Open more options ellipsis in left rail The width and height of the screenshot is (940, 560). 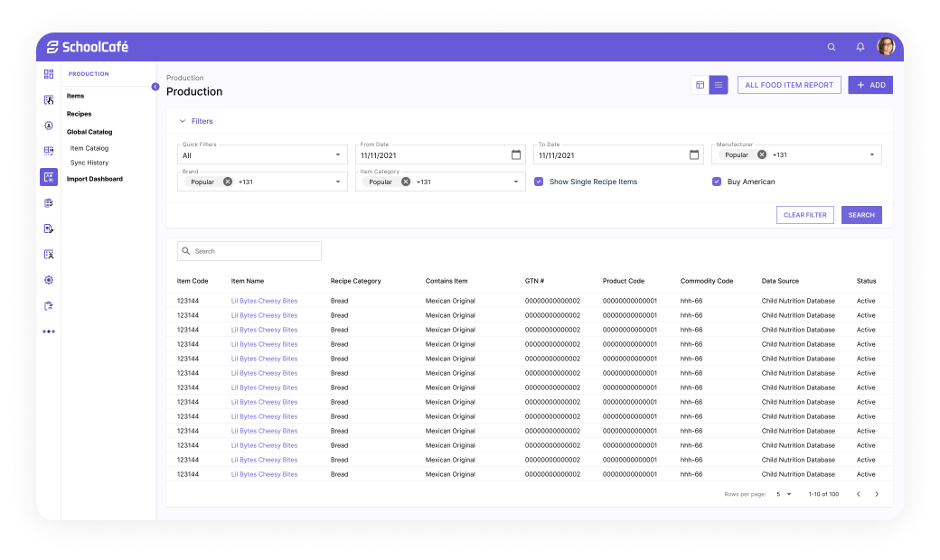pyautogui.click(x=49, y=331)
